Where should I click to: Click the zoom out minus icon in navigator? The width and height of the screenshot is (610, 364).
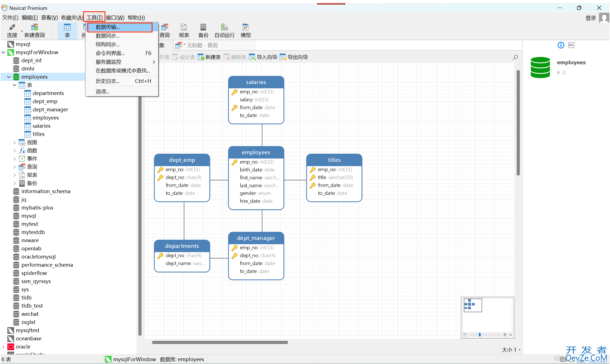point(465,335)
